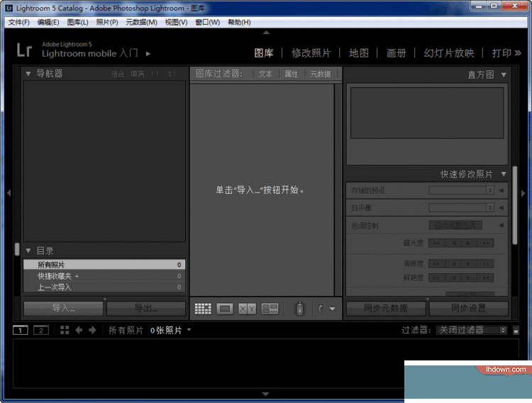Screen dimensions: 532x403
Task: Hide the right panel group arrow
Action: (x=523, y=193)
